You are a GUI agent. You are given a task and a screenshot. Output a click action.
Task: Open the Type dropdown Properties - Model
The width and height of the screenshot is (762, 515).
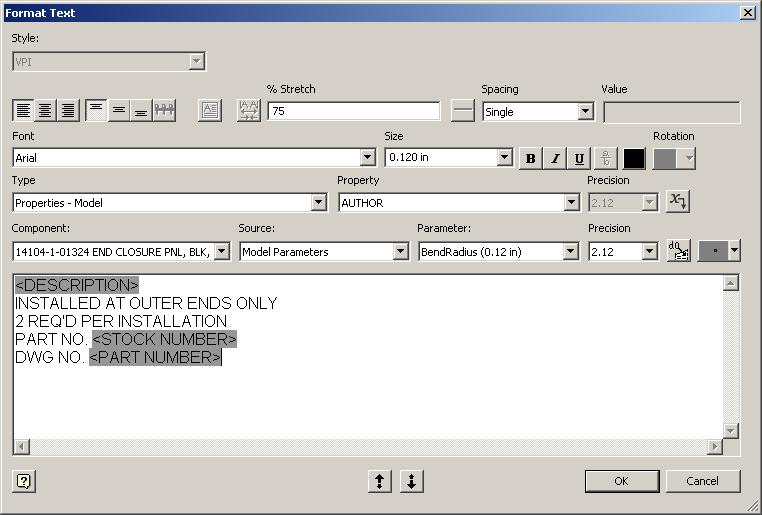pyautogui.click(x=318, y=203)
